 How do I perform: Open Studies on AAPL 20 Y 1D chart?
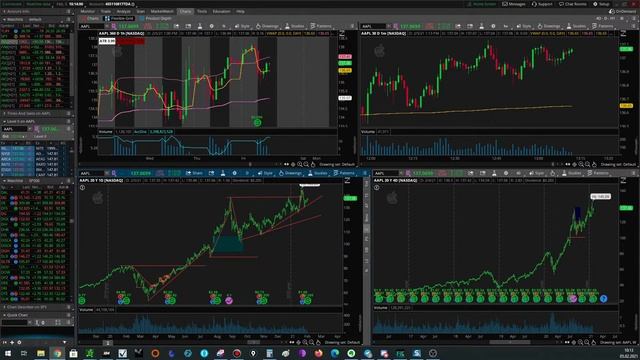tap(318, 173)
